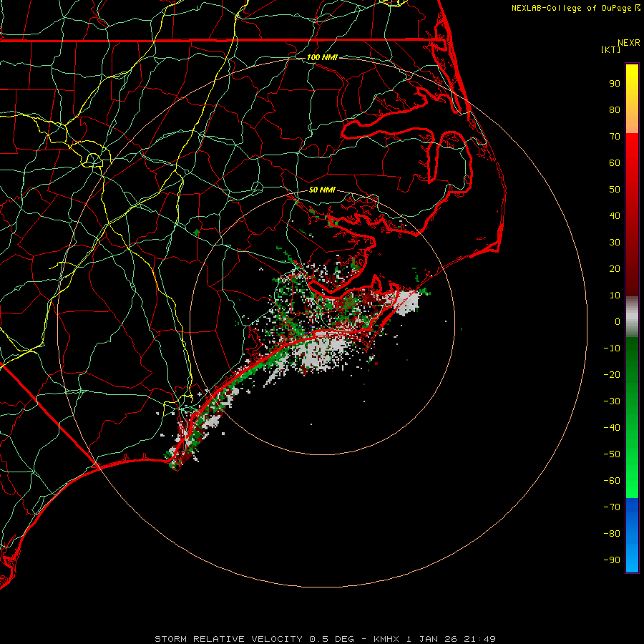Screen dimensions: 644x644
Task: Click the bottom caption STORM RELATIVE VELOCITY 0.5 DEG
Action: pos(254,639)
